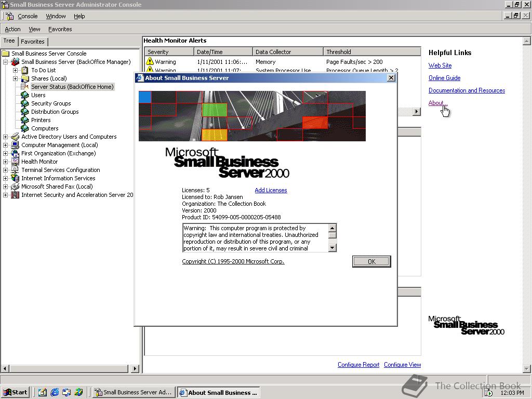Click the system tray icon beside the clock
Screen dimensions: 532x399
click(x=488, y=393)
